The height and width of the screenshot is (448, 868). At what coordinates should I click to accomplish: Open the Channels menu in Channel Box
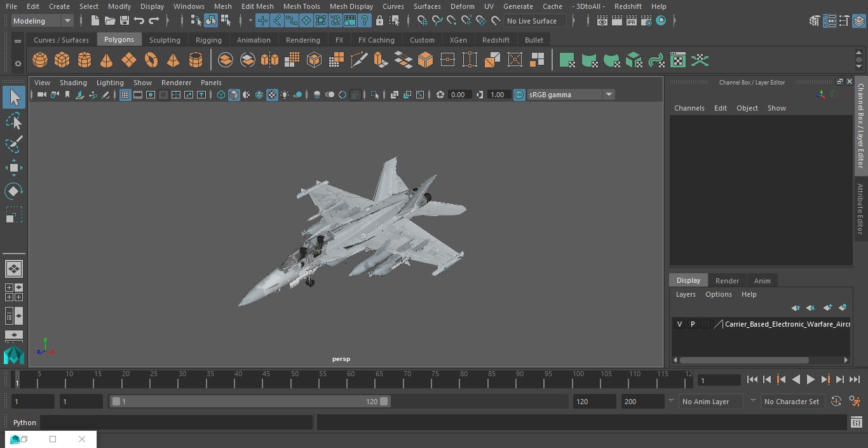689,108
